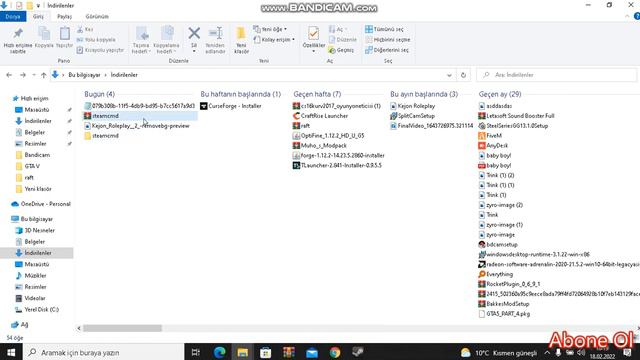640x360 pixels.
Task: Switch to the Görünüm ribbon tab
Action: 97,16
